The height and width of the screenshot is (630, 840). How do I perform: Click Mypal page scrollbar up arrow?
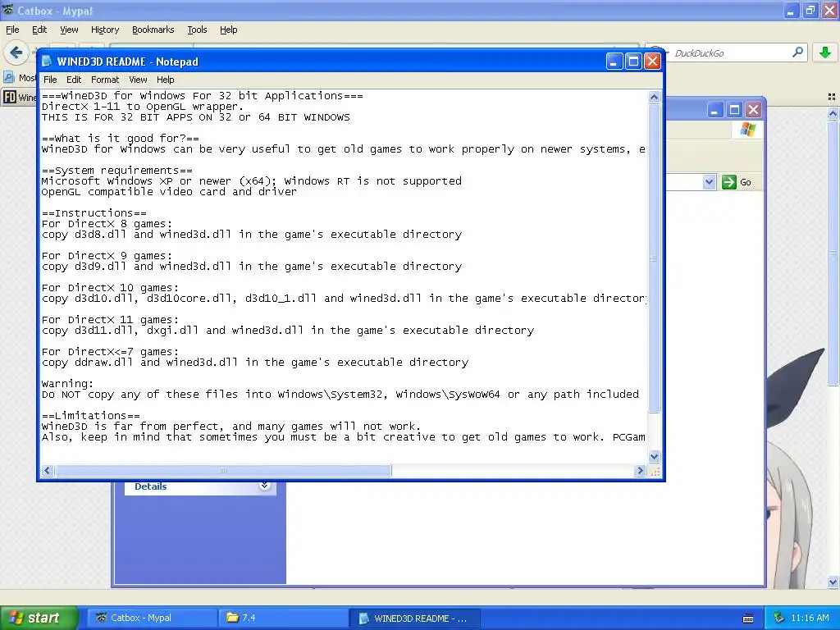tap(833, 113)
